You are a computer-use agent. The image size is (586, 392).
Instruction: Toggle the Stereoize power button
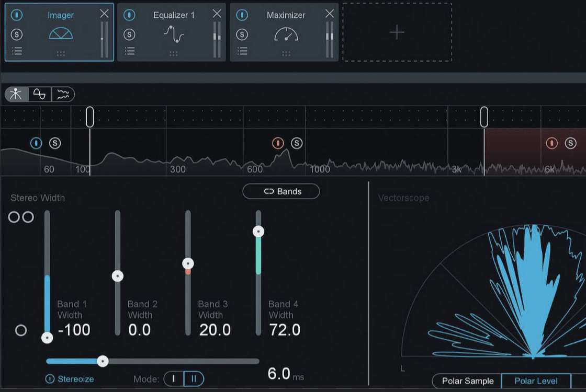click(x=50, y=379)
